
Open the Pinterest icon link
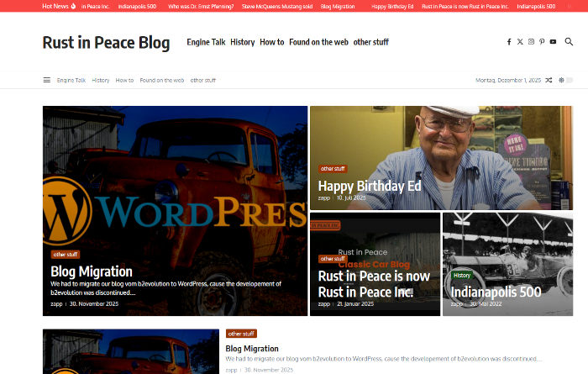[542, 42]
